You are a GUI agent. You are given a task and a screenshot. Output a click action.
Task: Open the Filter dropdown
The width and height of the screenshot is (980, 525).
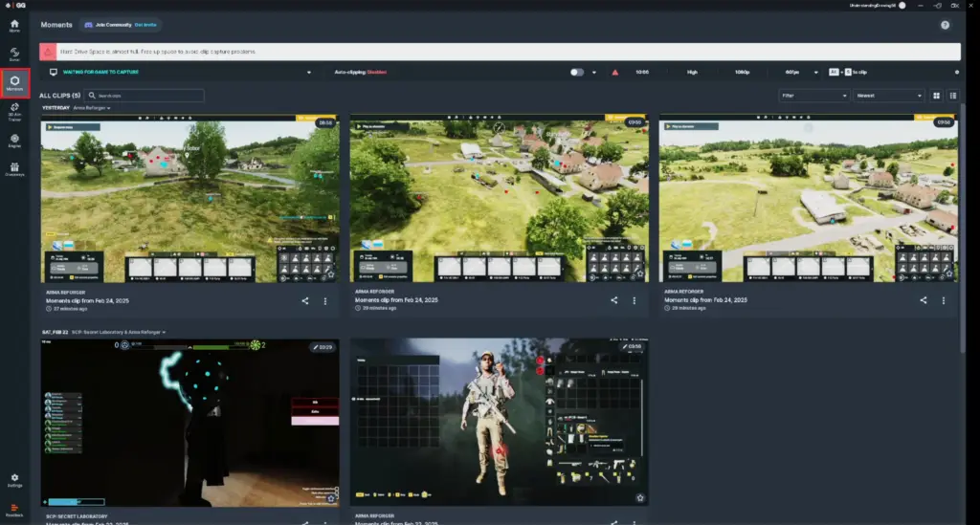(x=813, y=96)
